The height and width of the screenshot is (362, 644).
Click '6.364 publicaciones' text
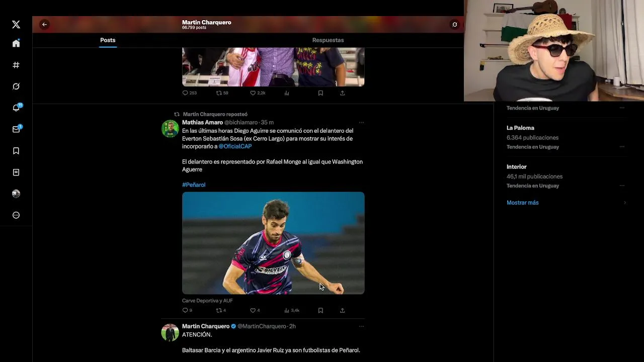coord(532,138)
